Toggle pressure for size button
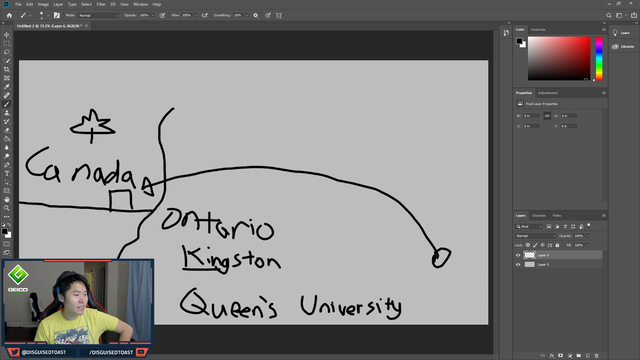The height and width of the screenshot is (360, 640). (x=268, y=16)
